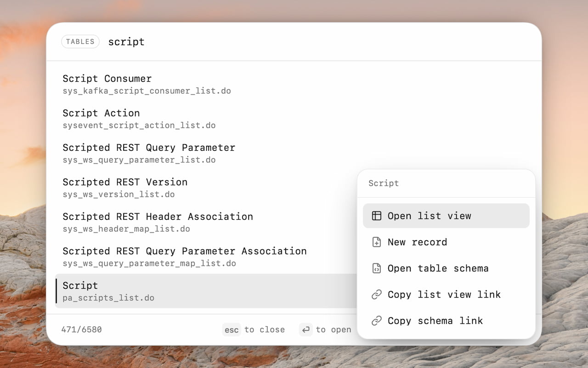Click the 471/6580 result counter
The height and width of the screenshot is (368, 588).
(81, 329)
